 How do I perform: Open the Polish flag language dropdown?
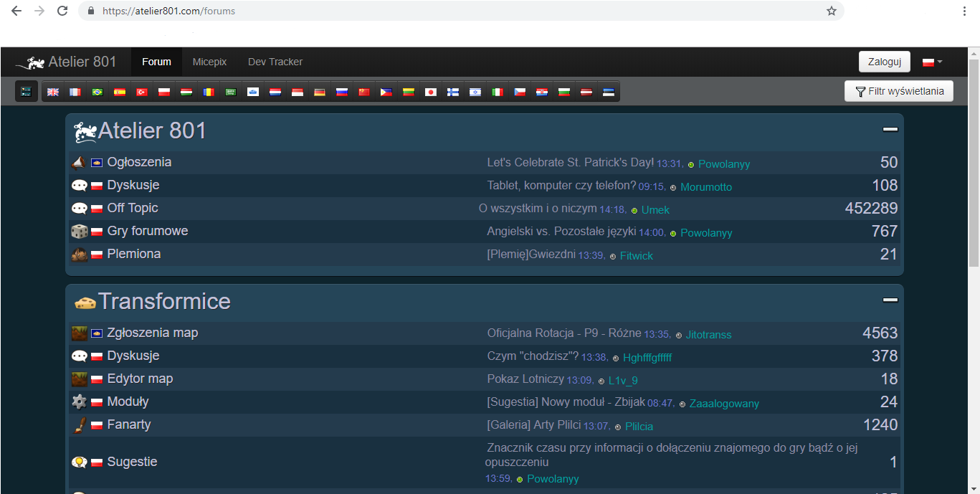[933, 62]
